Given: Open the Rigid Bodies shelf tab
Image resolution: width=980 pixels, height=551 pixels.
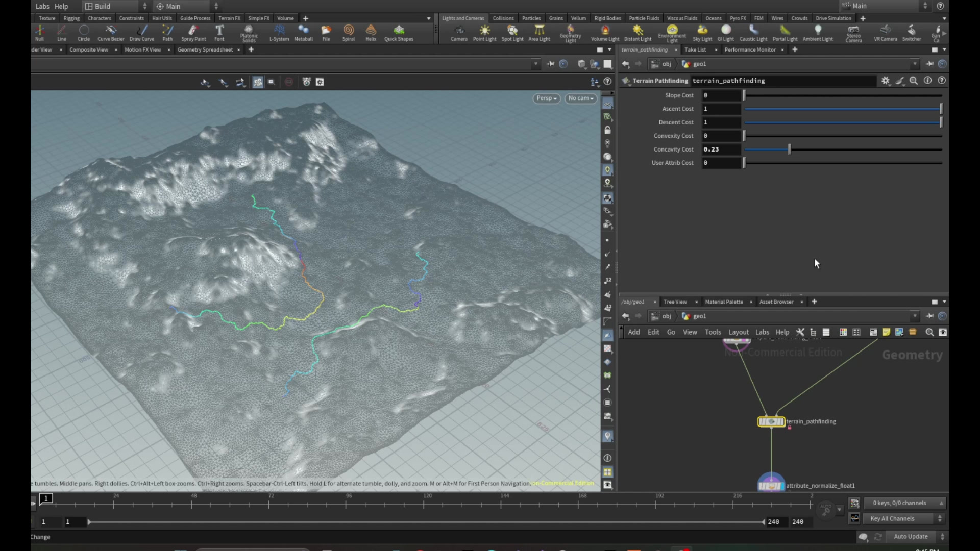Looking at the screenshot, I should tap(607, 18).
